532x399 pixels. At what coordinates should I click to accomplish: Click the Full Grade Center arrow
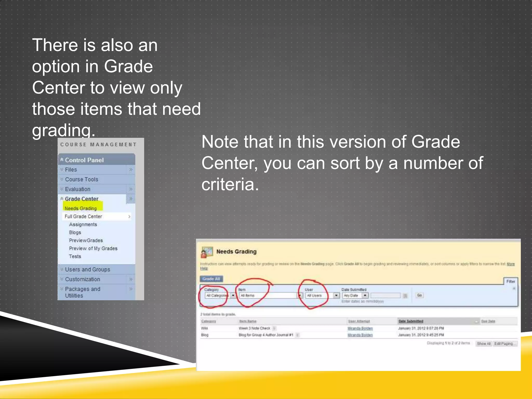click(129, 216)
